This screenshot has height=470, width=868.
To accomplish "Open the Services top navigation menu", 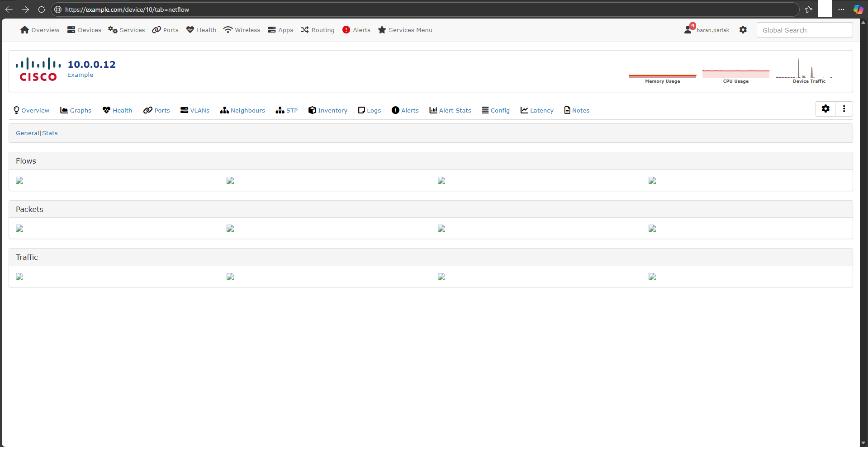I will [127, 30].
